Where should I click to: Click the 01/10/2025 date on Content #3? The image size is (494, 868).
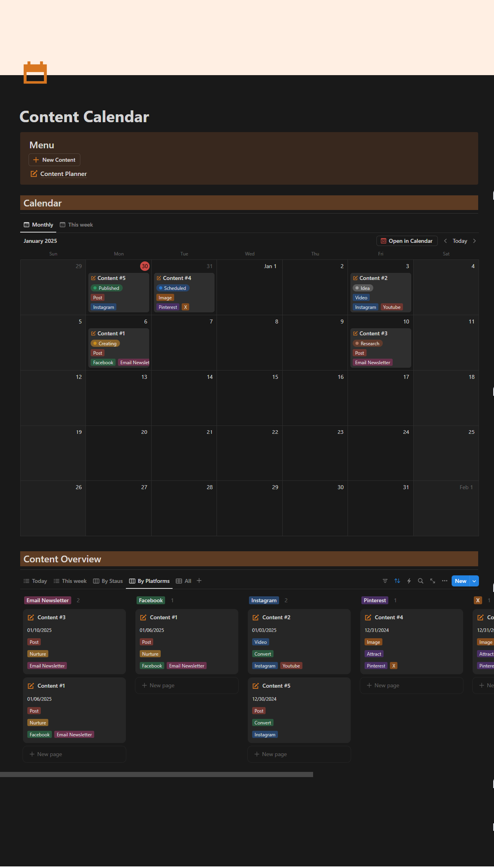point(39,630)
